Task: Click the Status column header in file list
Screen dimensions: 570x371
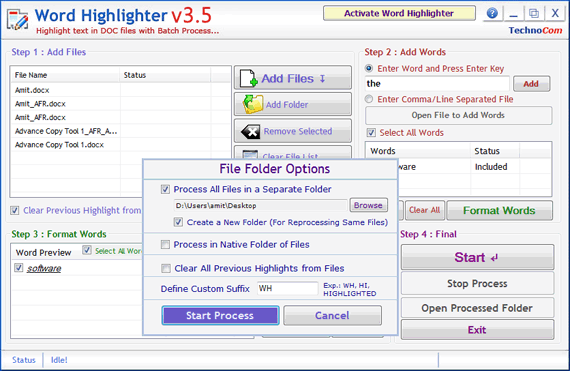Action: 165,75
